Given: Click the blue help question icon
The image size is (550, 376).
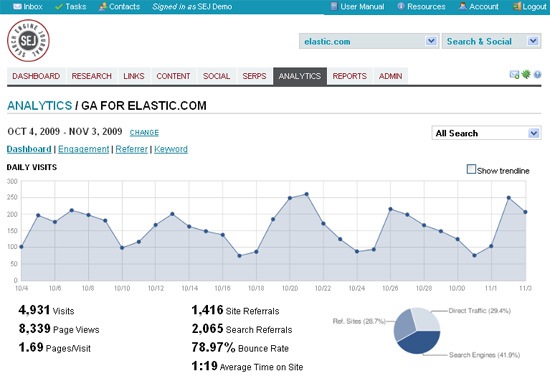Looking at the screenshot, I should point(537,75).
